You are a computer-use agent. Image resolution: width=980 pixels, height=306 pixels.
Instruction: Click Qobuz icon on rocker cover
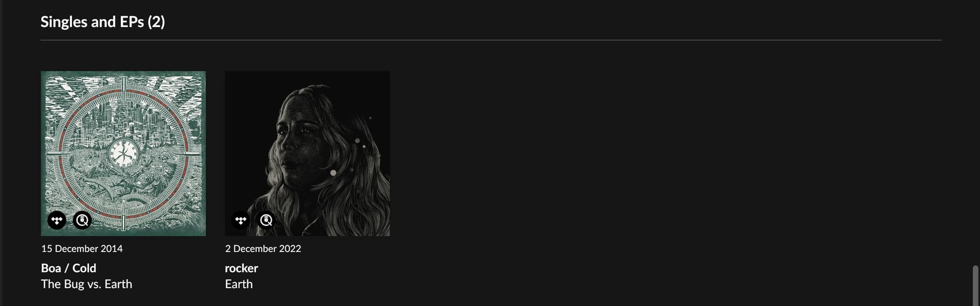click(x=266, y=220)
